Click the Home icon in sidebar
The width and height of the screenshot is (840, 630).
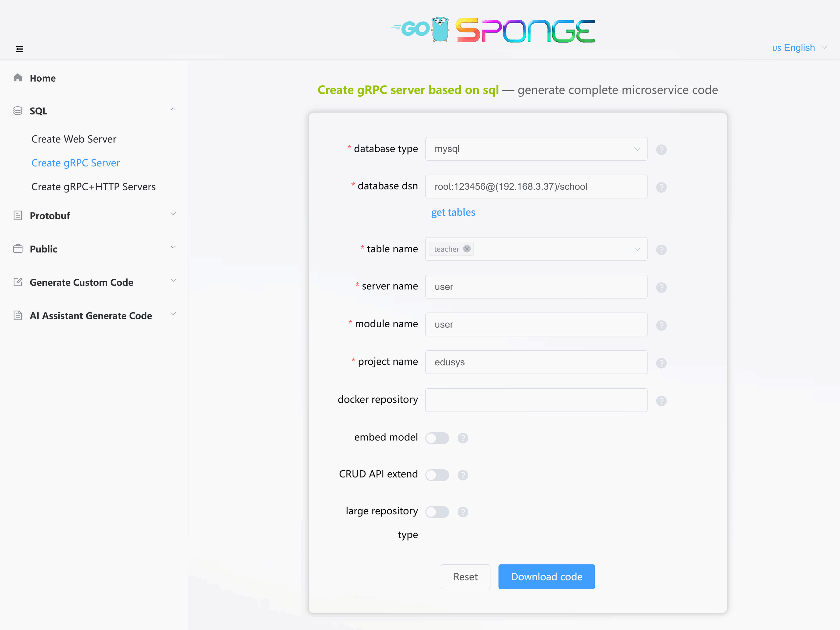(17, 78)
